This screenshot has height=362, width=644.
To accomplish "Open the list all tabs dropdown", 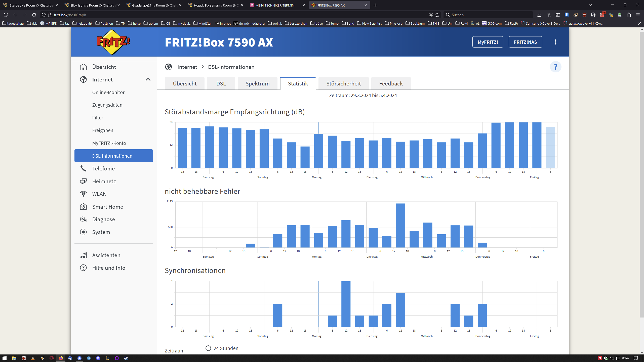I will point(590,5).
